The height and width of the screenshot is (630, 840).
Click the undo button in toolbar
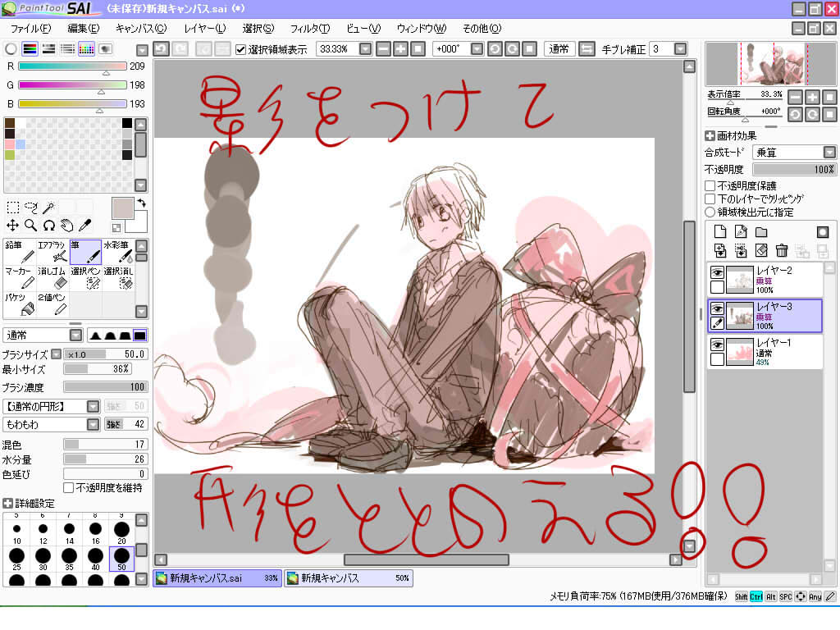coord(162,49)
